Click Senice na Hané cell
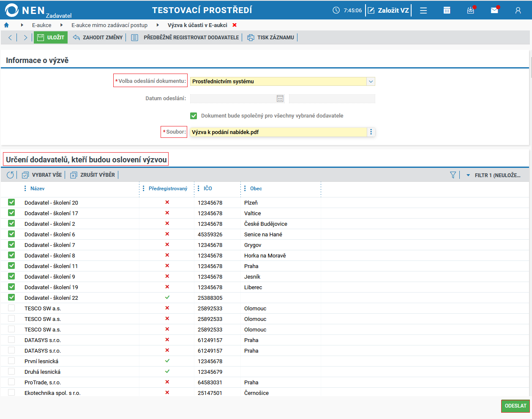 [x=263, y=234]
